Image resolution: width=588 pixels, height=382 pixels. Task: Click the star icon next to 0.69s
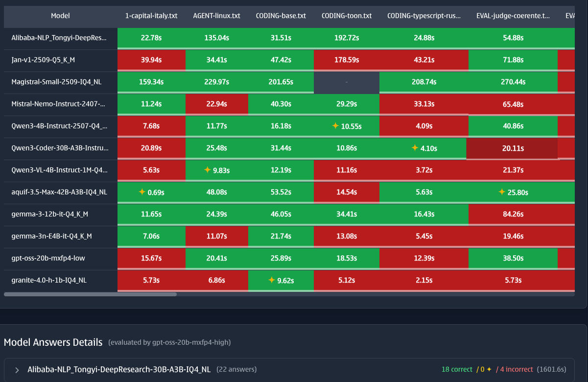[x=141, y=192]
